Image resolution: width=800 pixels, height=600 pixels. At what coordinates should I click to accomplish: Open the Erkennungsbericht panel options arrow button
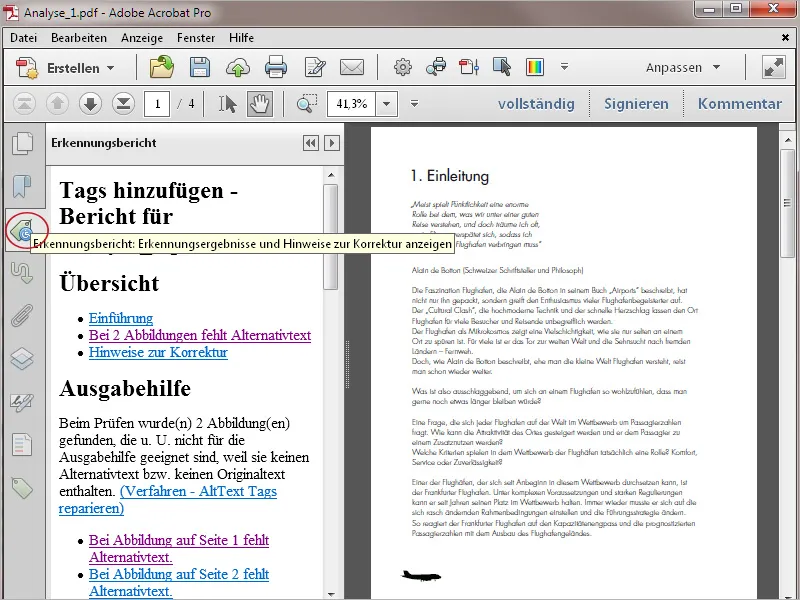tap(332, 143)
